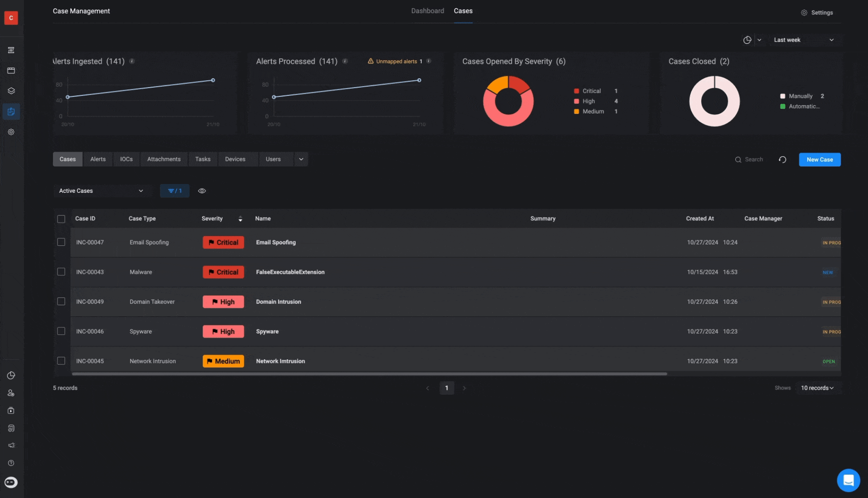Open the support chat bubble
This screenshot has height=498, width=868.
[849, 480]
